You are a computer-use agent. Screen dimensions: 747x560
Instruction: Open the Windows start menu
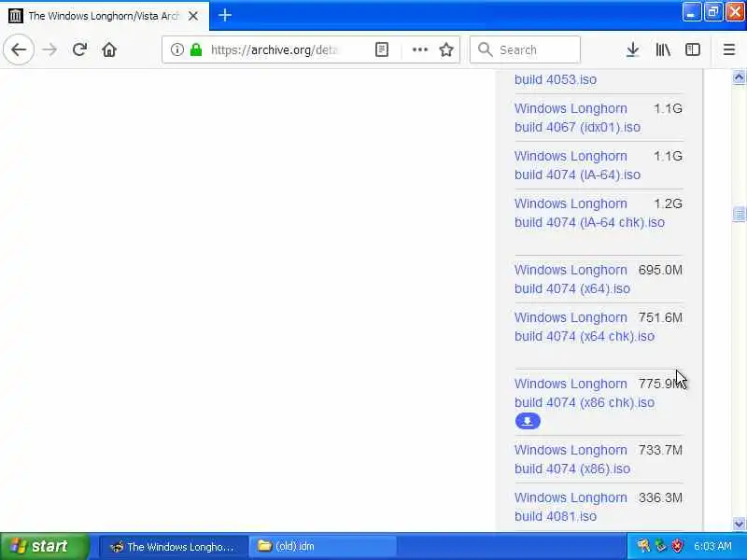pos(44,546)
